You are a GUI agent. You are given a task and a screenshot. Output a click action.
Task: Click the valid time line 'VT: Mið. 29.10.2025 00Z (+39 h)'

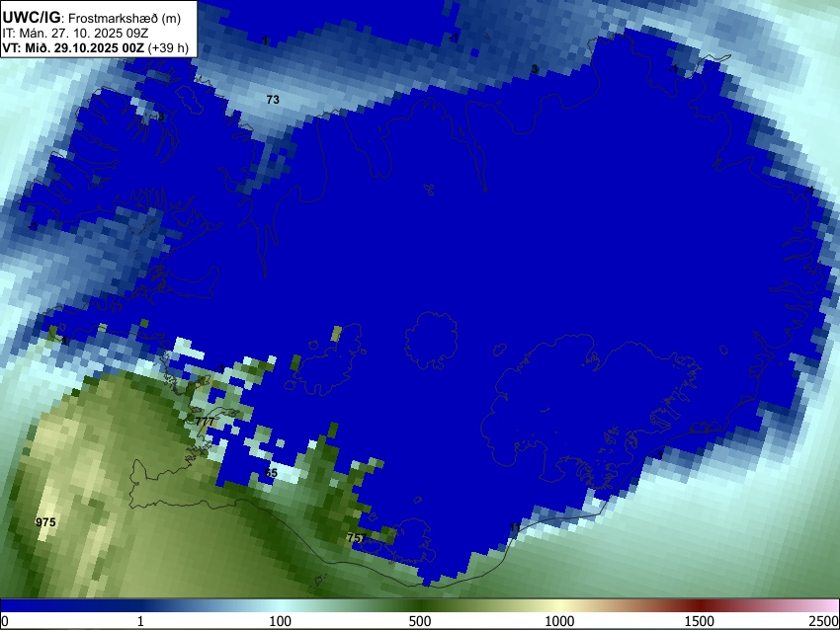[95, 47]
